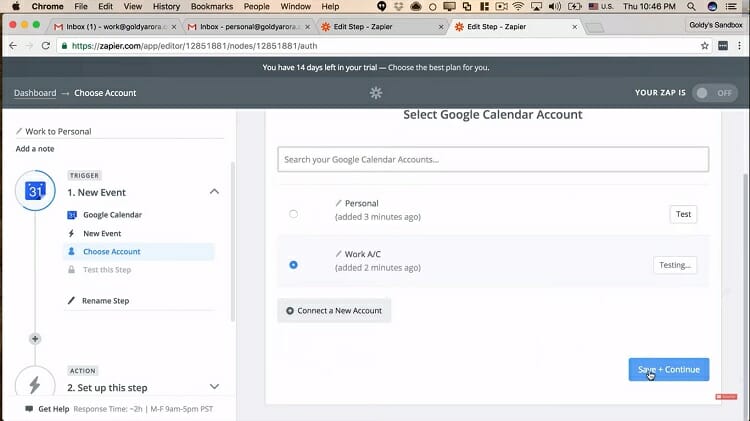
Task: Open the Choose Account sidebar item
Action: (x=139, y=252)
